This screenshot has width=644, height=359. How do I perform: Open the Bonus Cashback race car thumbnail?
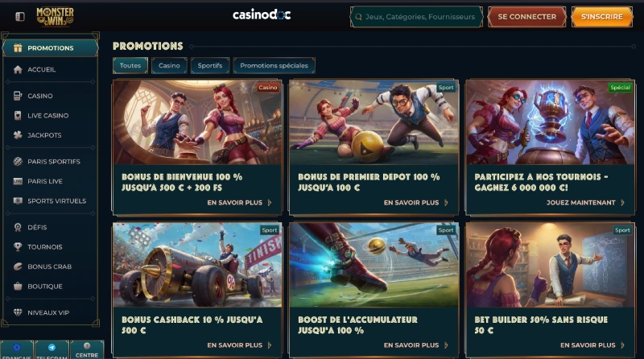coord(197,265)
